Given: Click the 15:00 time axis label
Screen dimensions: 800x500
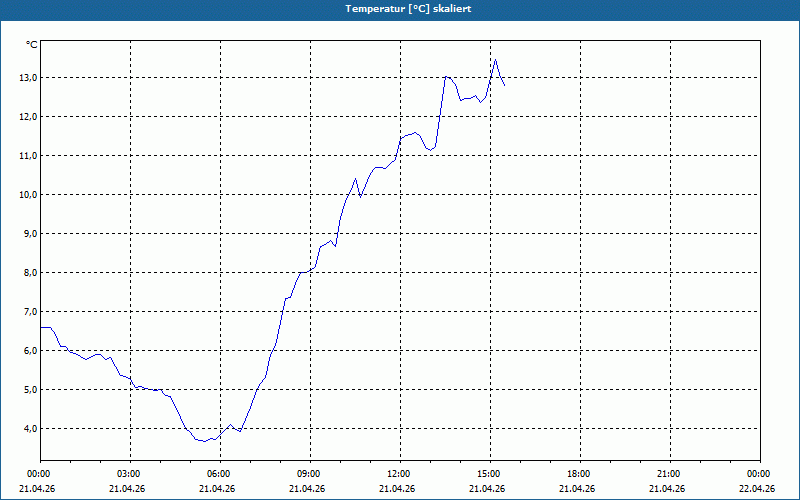Looking at the screenshot, I should 490,474.
